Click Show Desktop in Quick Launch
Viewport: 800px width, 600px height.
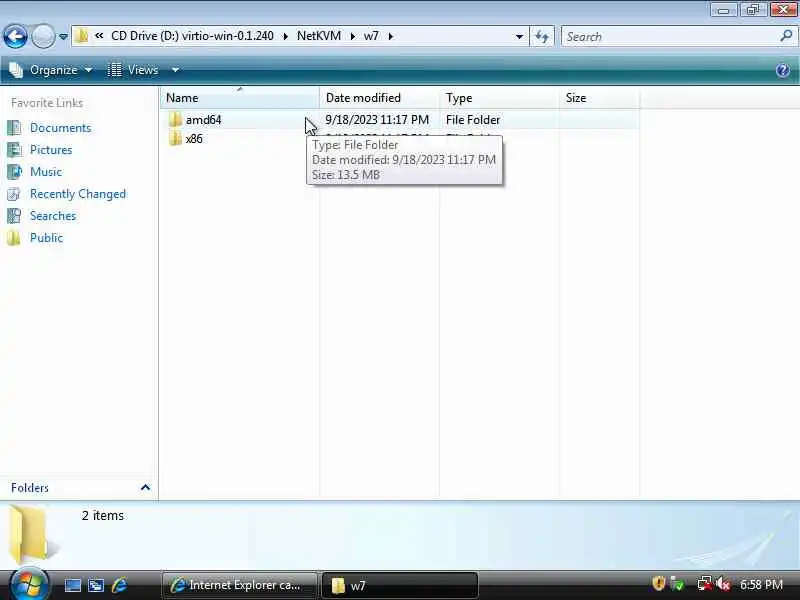[72, 585]
